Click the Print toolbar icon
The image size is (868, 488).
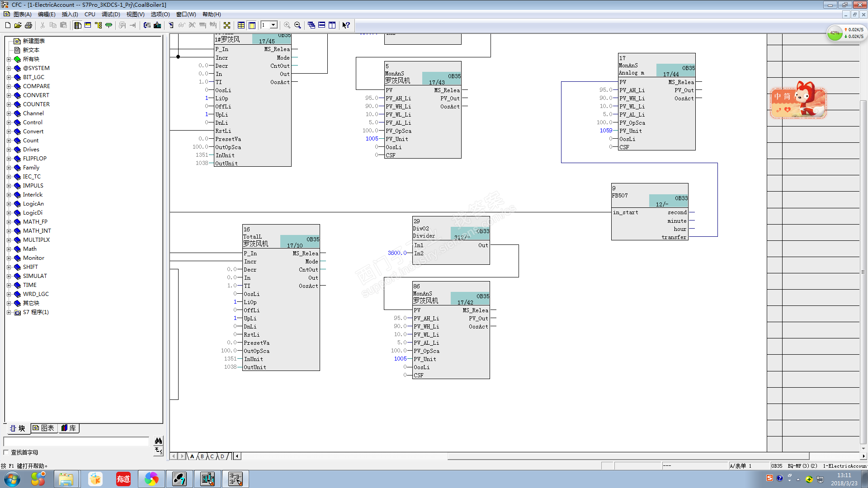click(x=28, y=25)
